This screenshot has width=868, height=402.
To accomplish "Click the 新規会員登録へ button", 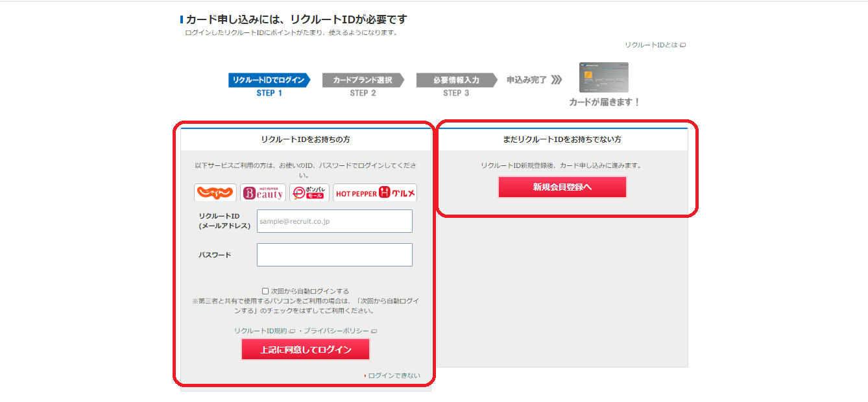I will [x=562, y=187].
